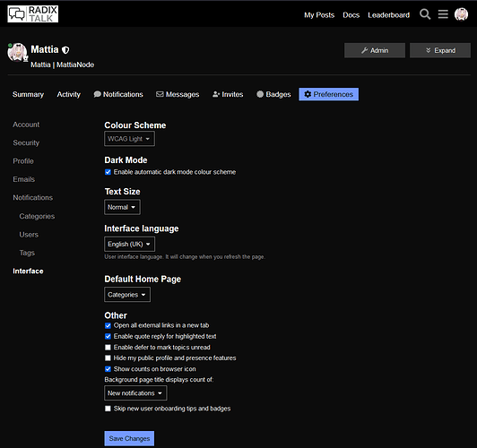The width and height of the screenshot is (477, 448).
Task: Check hide my public profile and presence
Action: (108, 358)
